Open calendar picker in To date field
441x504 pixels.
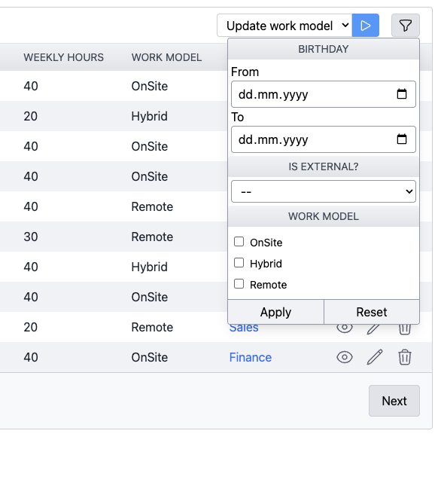402,139
